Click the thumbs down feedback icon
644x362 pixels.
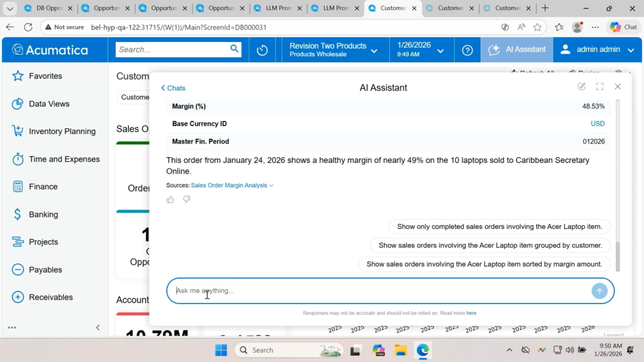187,200
